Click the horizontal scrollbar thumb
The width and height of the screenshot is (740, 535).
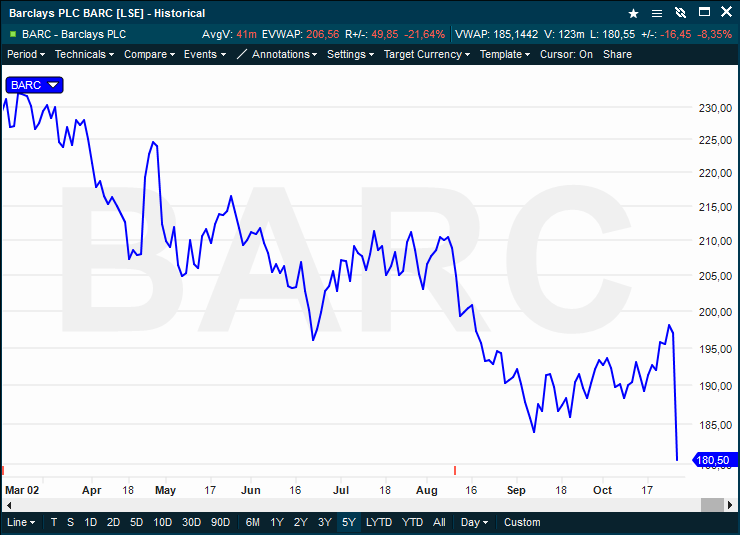point(712,505)
